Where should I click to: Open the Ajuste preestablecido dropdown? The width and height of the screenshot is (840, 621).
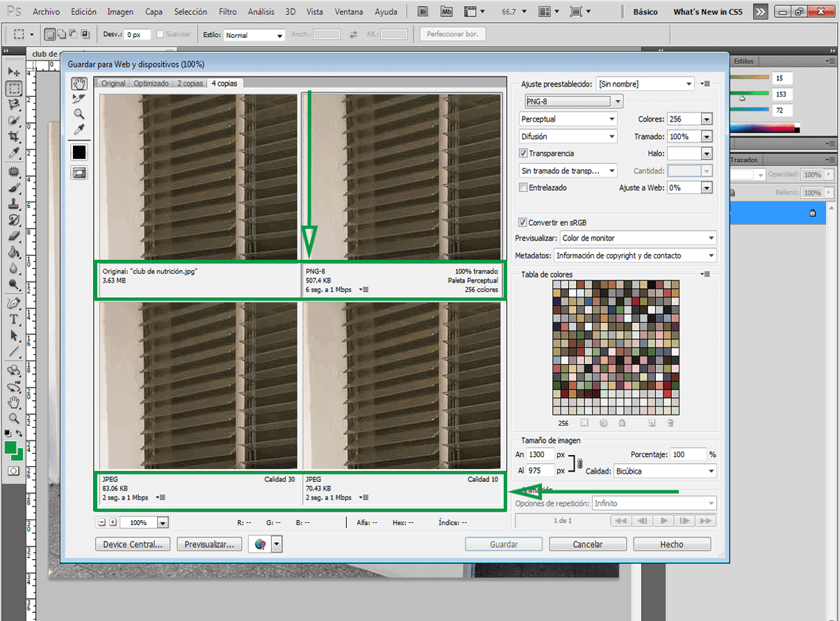tap(645, 84)
